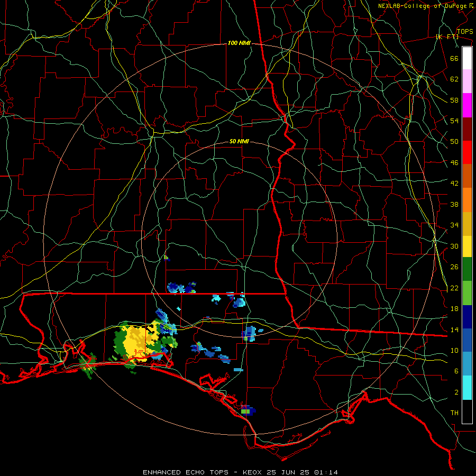Click the light pink legend swatch
Image resolution: width=476 pixels, height=476 pixels.
click(467, 81)
